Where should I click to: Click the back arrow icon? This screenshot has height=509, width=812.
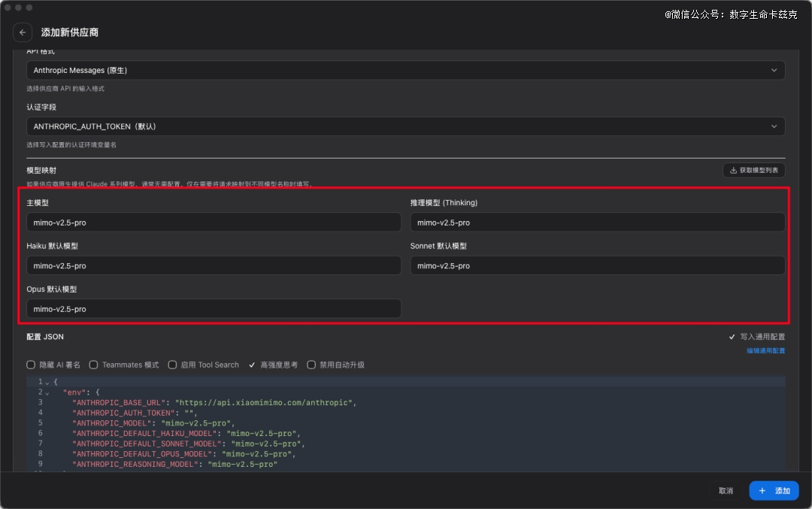pyautogui.click(x=23, y=32)
